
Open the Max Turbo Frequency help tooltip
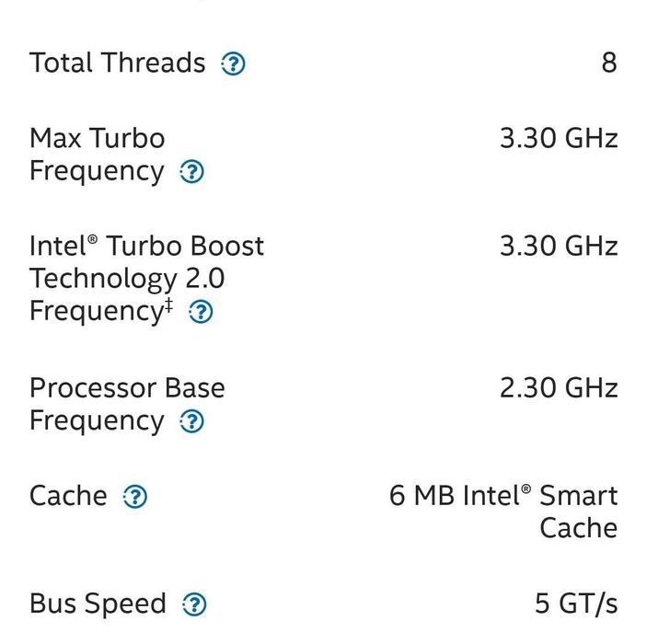[191, 172]
